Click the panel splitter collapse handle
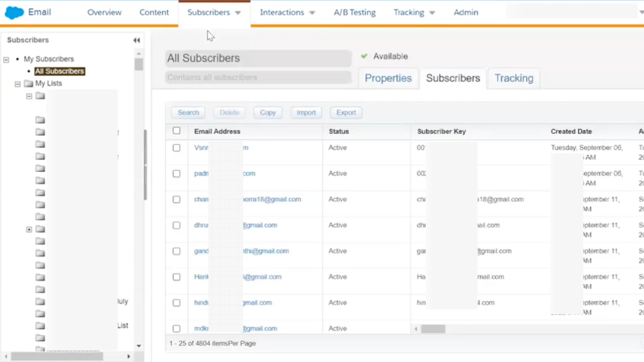This screenshot has width=644, height=362. click(x=146, y=165)
